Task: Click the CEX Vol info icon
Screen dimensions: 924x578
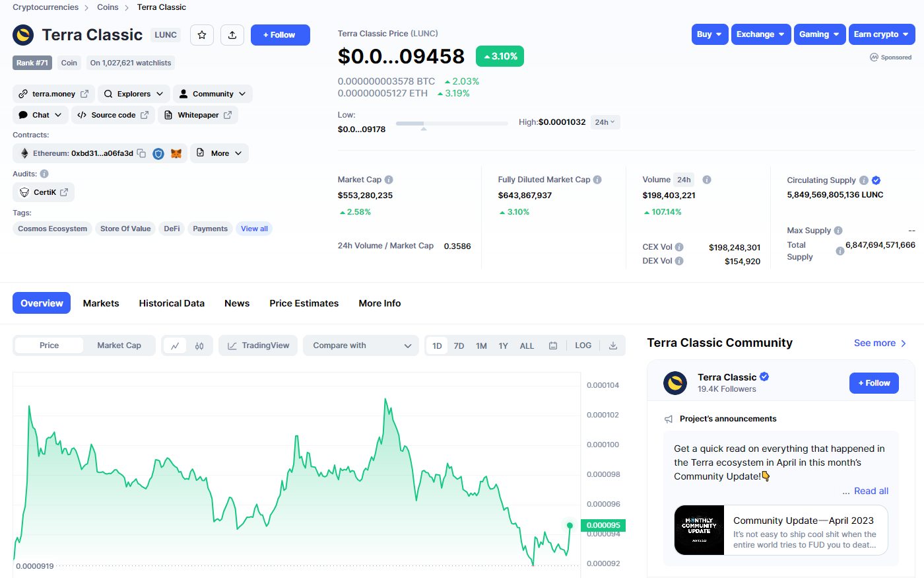Action: pyautogui.click(x=679, y=247)
